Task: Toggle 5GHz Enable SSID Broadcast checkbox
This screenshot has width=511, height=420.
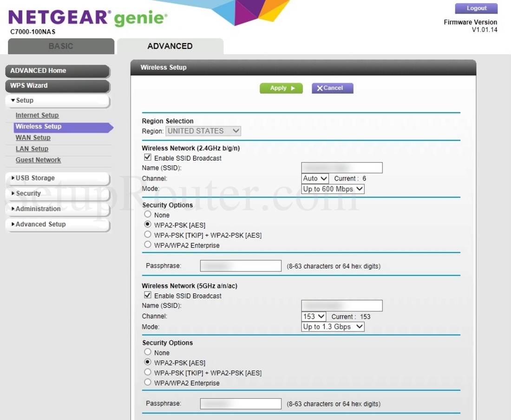Action: [x=148, y=295]
